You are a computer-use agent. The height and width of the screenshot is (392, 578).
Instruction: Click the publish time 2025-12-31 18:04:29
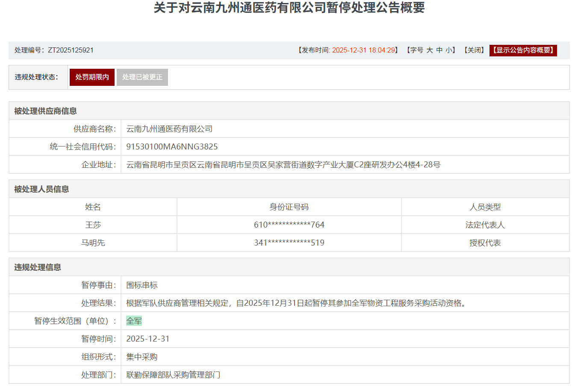[x=363, y=50]
